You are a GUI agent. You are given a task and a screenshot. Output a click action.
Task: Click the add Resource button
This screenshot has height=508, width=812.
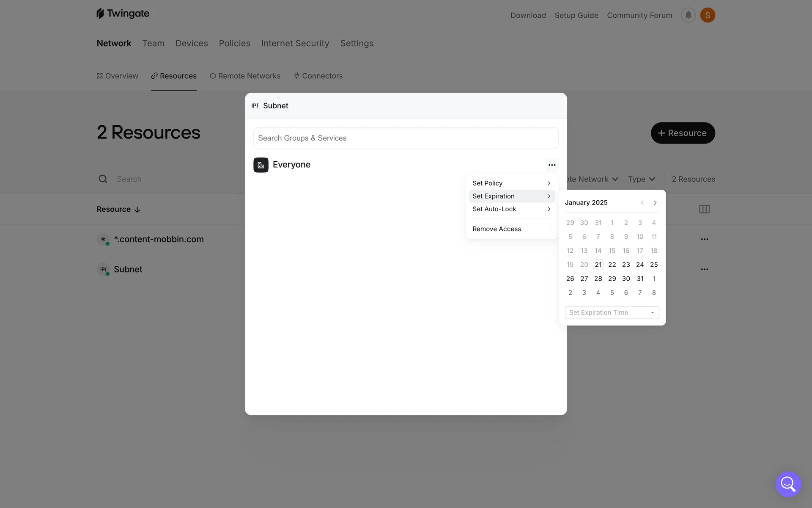coord(683,133)
